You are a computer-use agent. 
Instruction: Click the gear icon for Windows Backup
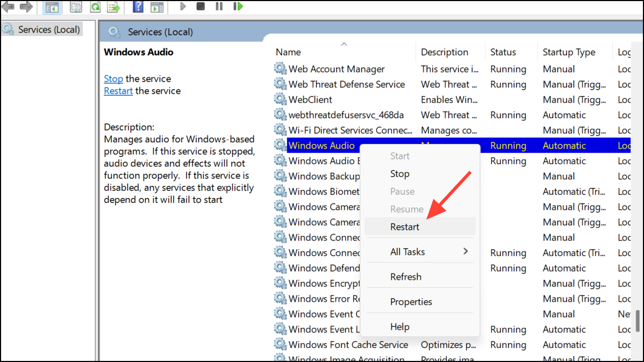click(x=280, y=176)
